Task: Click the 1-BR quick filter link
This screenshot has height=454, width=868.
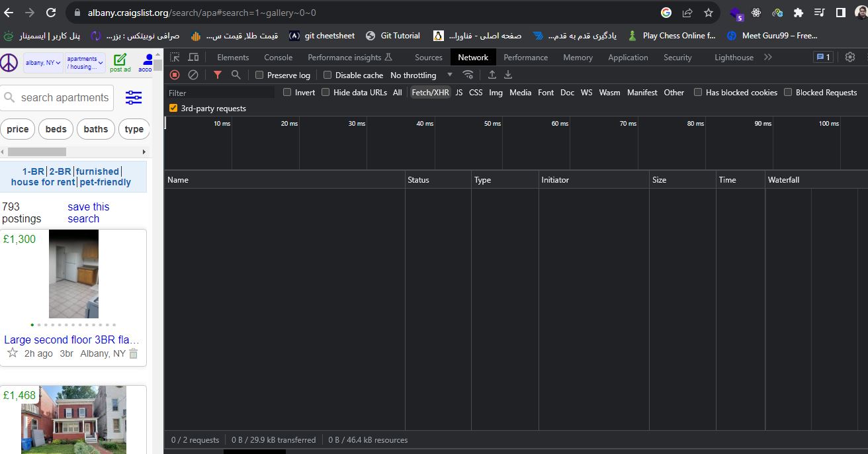Action: 33,171
